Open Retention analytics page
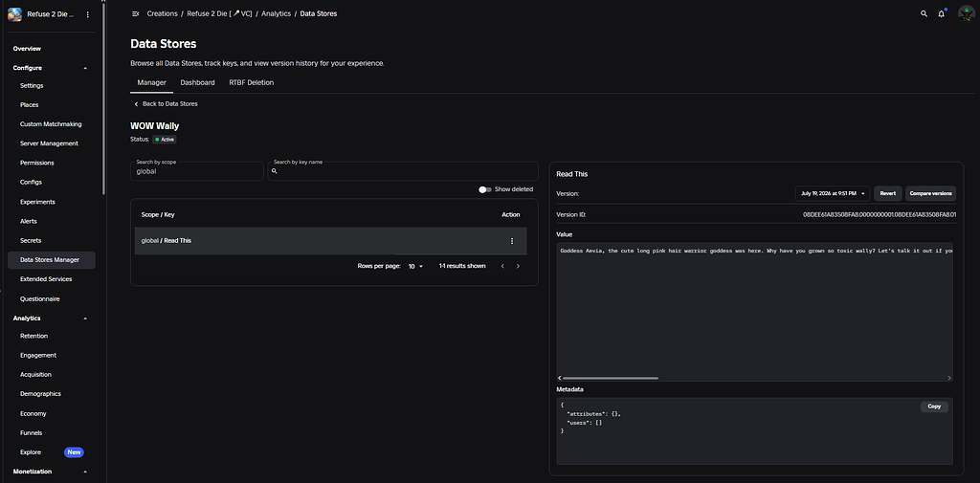980x483 pixels. (33, 336)
